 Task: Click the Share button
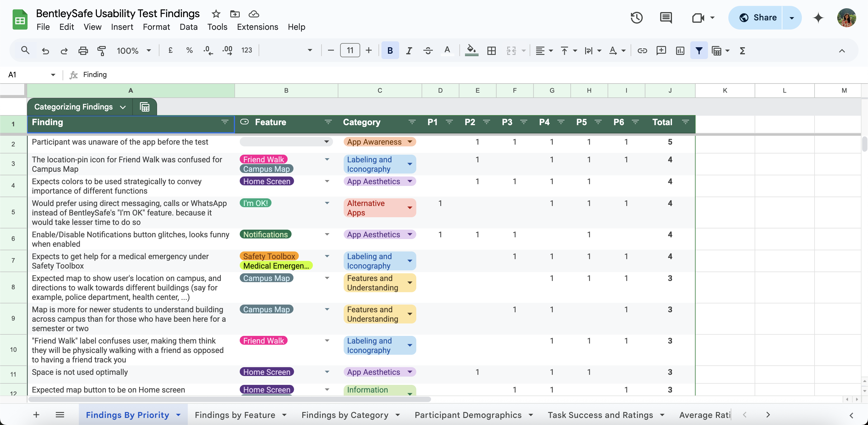[758, 17]
